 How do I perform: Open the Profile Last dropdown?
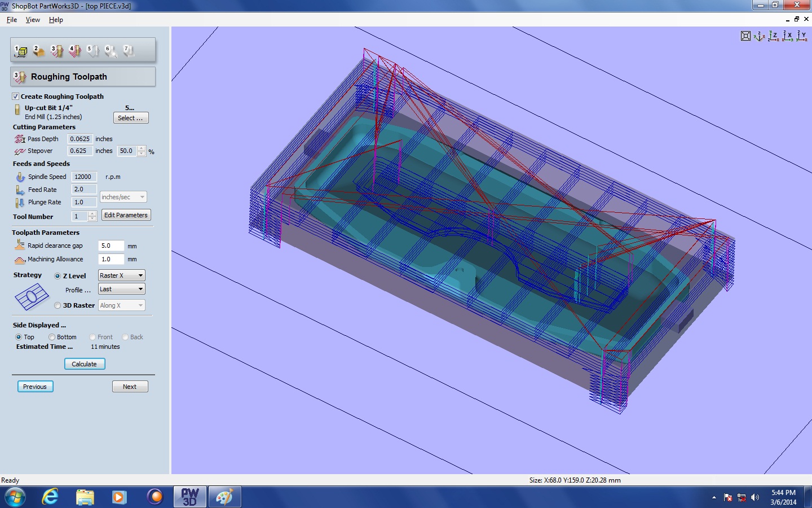tap(121, 289)
